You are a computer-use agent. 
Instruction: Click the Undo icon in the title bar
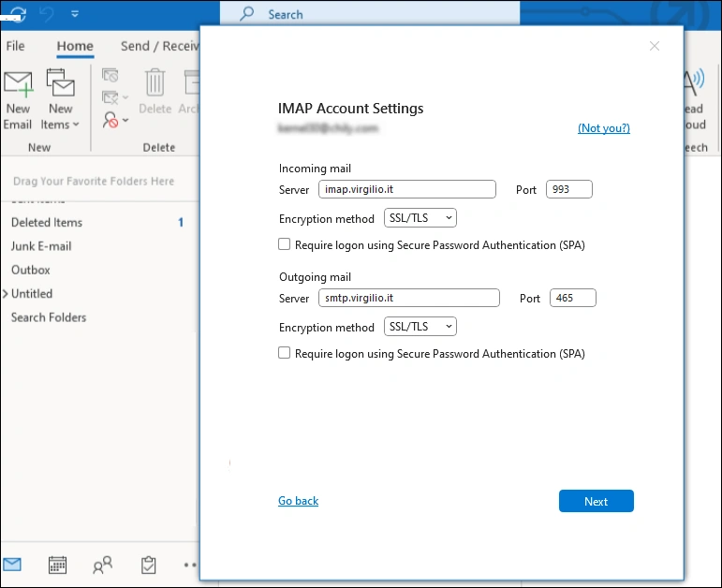[x=47, y=14]
